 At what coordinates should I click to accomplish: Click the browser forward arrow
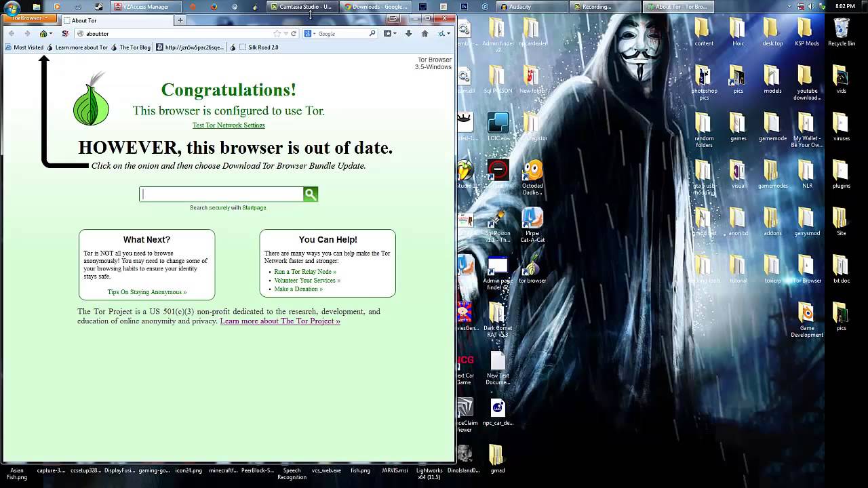coord(27,33)
